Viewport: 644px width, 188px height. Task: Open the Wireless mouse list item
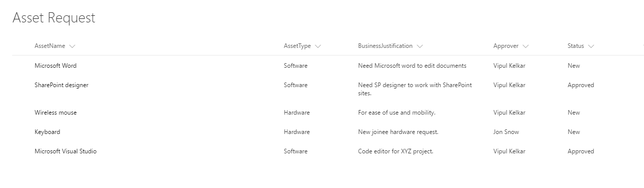55,113
